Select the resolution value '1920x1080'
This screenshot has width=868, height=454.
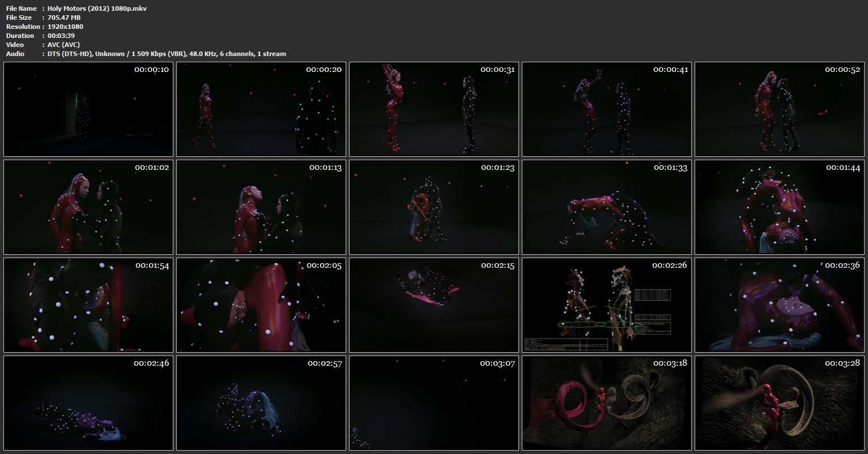pos(65,27)
